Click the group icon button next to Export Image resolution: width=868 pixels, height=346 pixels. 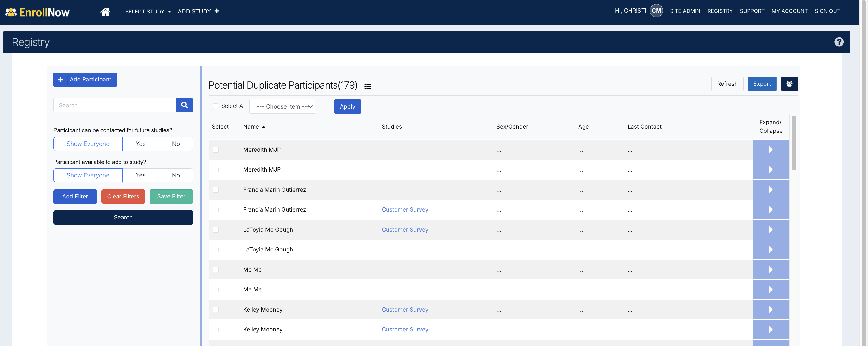coord(789,84)
